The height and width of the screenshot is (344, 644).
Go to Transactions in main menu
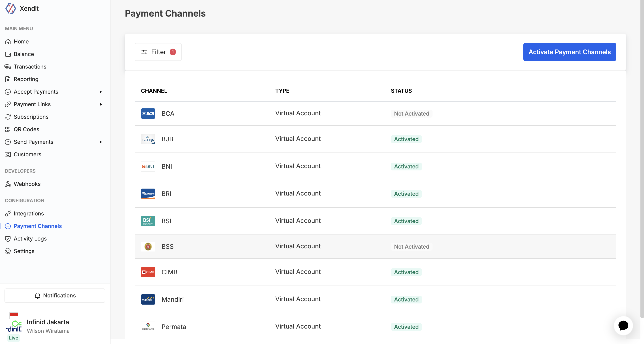30,67
